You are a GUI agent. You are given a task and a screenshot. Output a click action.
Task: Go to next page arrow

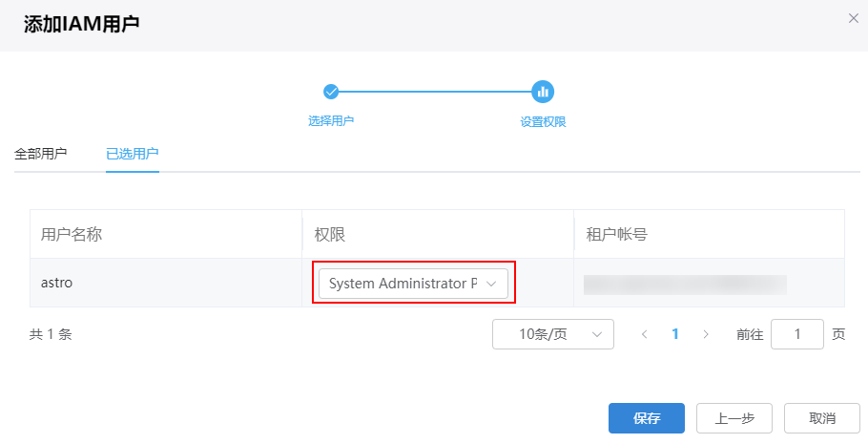click(x=706, y=334)
